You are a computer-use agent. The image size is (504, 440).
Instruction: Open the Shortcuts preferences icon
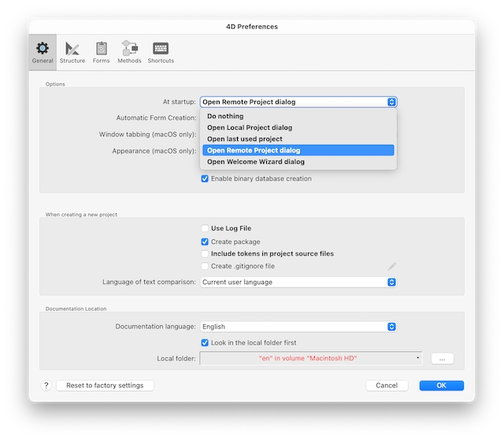[x=160, y=52]
